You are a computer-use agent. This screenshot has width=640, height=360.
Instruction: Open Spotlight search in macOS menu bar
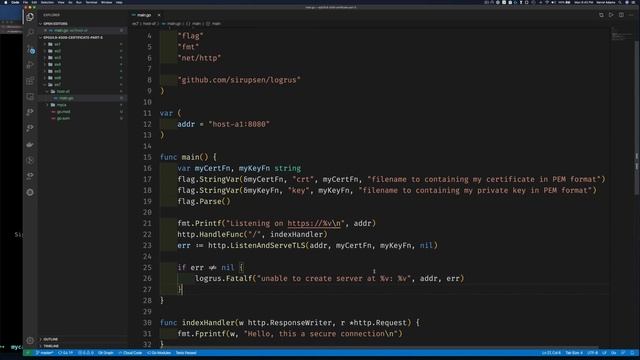[x=620, y=2]
